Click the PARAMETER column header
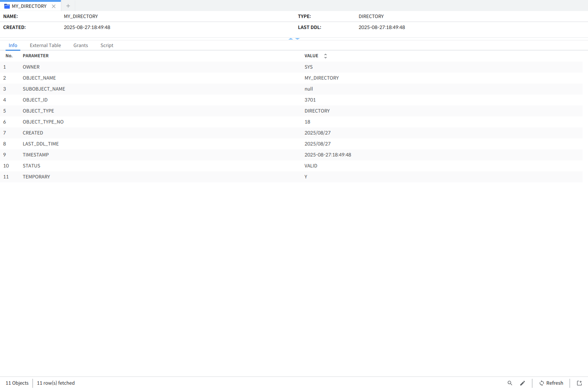This screenshot has width=588, height=389. [36, 56]
